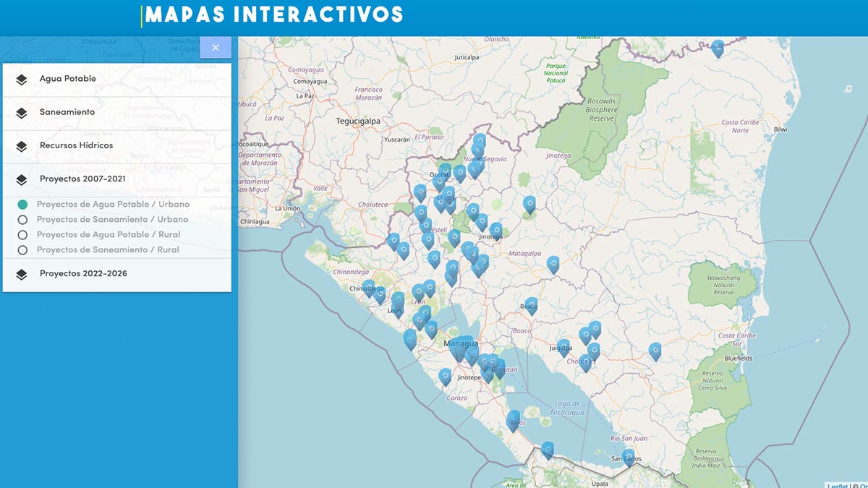Screen dimensions: 868x488
Task: Click the Managua city label on the map
Action: (461, 343)
